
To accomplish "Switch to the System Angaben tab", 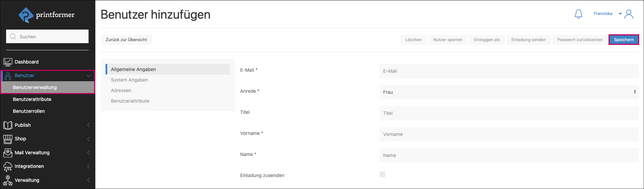I will pyautogui.click(x=129, y=80).
